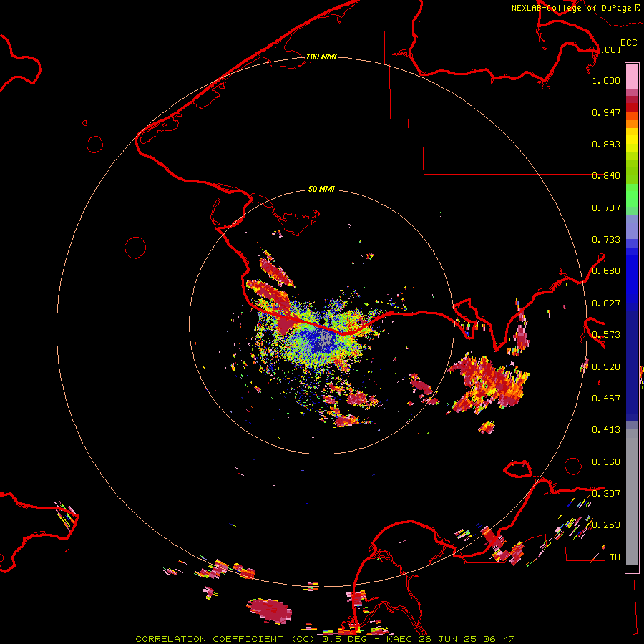Click the TH threshold label
The height and width of the screenshot is (644, 644).
point(615,557)
